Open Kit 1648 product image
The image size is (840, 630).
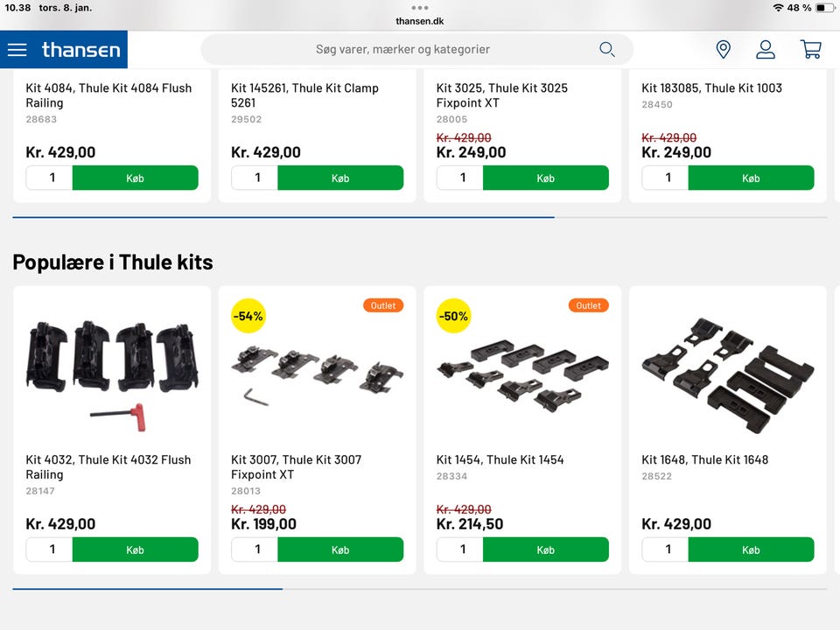pyautogui.click(x=728, y=374)
